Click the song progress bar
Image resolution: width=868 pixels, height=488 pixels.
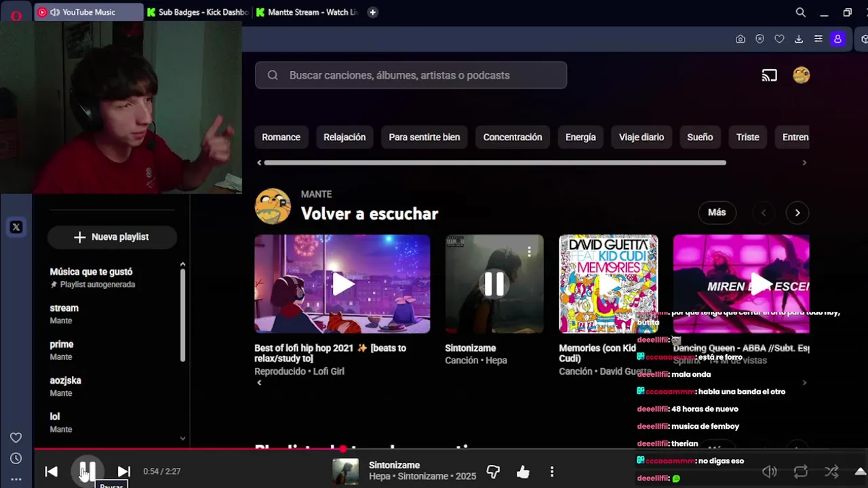pyautogui.click(x=450, y=449)
